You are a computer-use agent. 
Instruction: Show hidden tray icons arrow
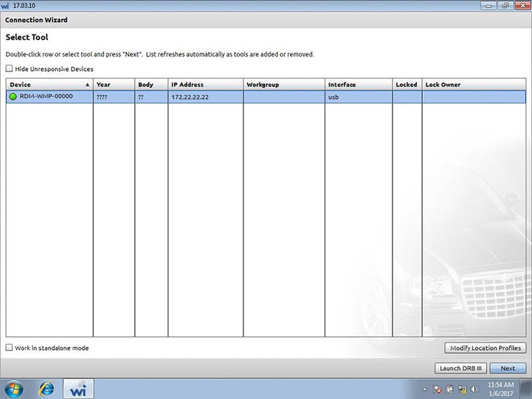(424, 390)
